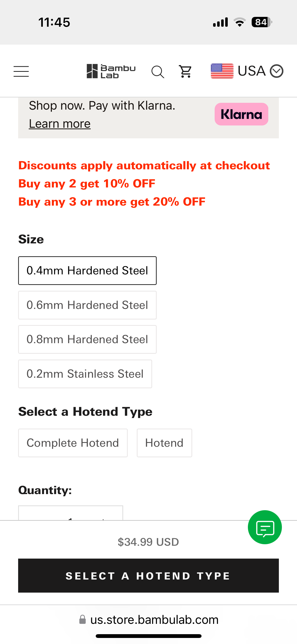Open the hamburger navigation menu
The width and height of the screenshot is (297, 644).
pos(21,71)
